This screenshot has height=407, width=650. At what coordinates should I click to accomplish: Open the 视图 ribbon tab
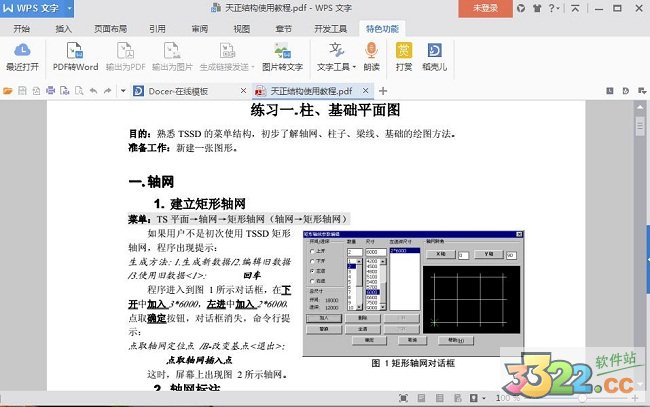tap(242, 29)
